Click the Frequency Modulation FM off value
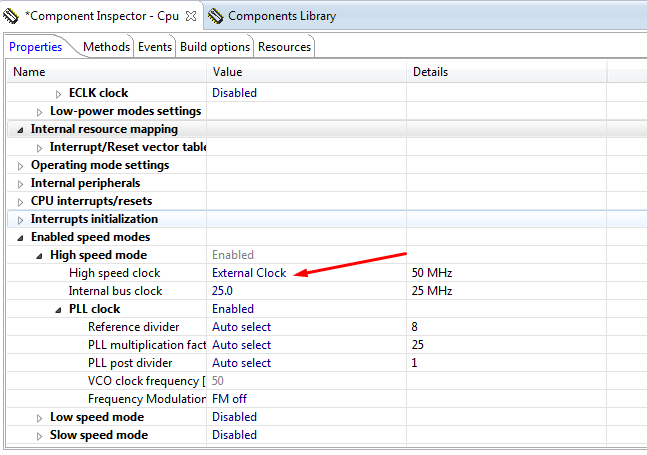The image size is (647, 455). pyautogui.click(x=229, y=399)
